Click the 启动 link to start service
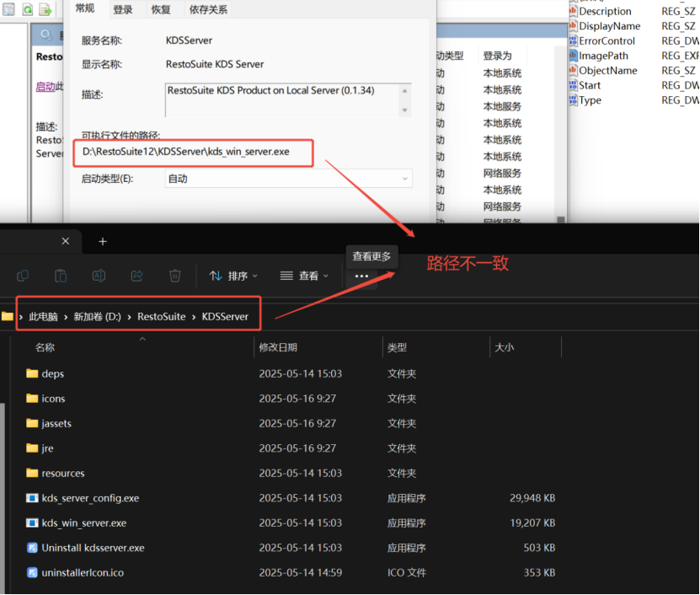 click(x=45, y=86)
